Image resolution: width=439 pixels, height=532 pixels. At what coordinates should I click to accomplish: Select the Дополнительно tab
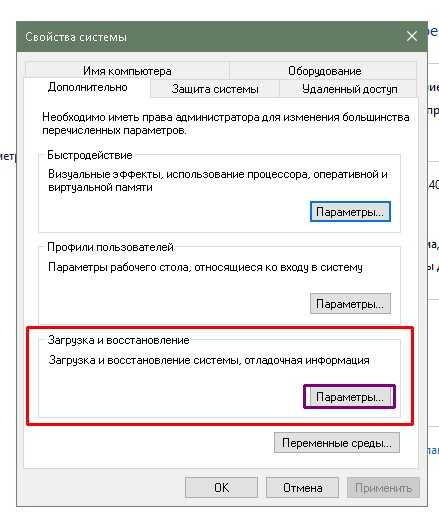[88, 88]
